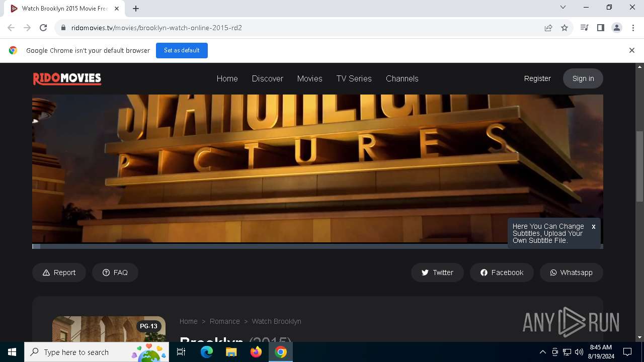This screenshot has height=362, width=644.
Task: Go forward in browser history
Action: point(27,28)
